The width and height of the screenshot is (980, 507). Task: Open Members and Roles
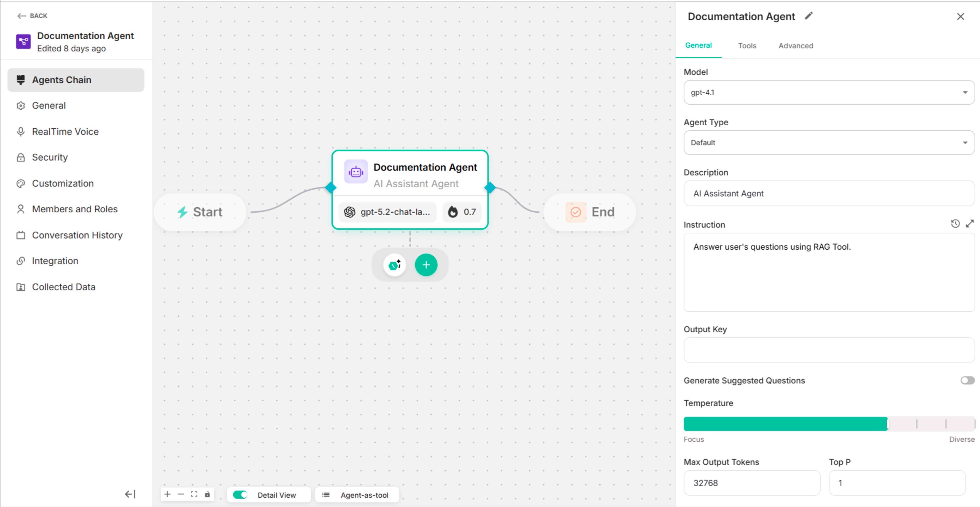coord(75,209)
